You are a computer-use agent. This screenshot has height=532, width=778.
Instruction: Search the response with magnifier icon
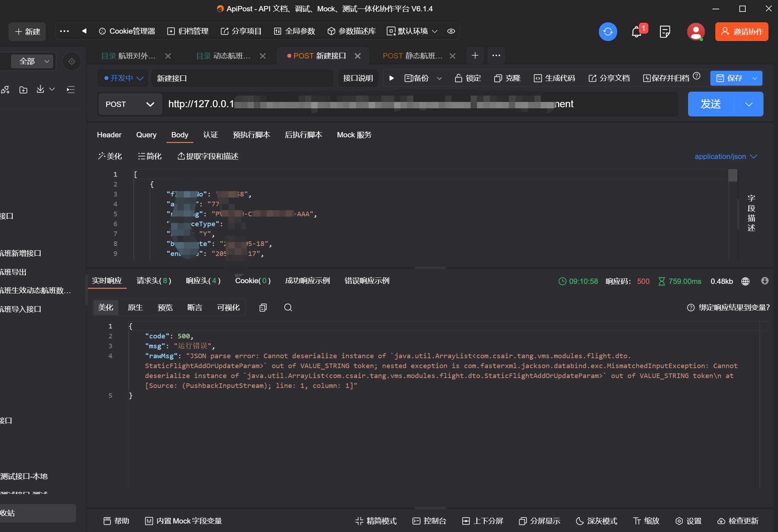(288, 307)
